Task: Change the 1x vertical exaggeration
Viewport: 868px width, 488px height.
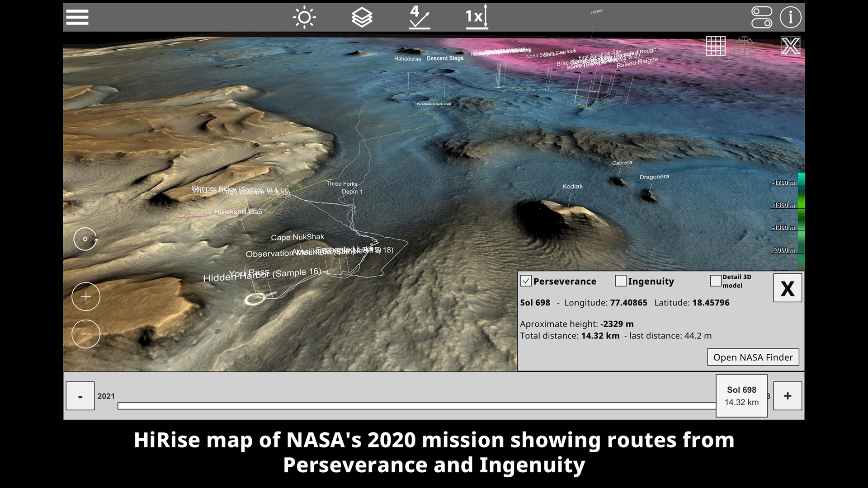Action: [x=477, y=17]
